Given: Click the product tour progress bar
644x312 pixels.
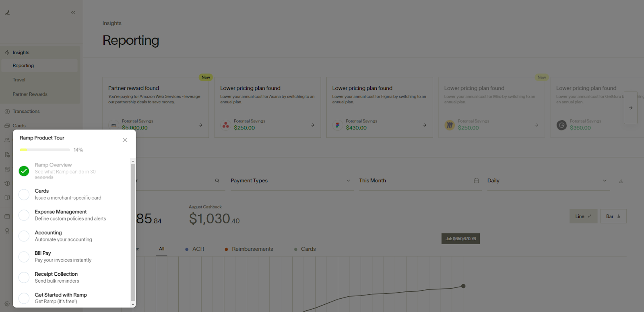Looking at the screenshot, I should 45,150.
